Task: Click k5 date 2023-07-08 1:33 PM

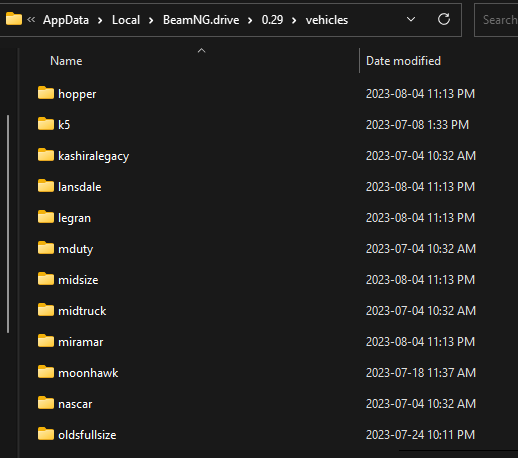Action: coord(417,125)
